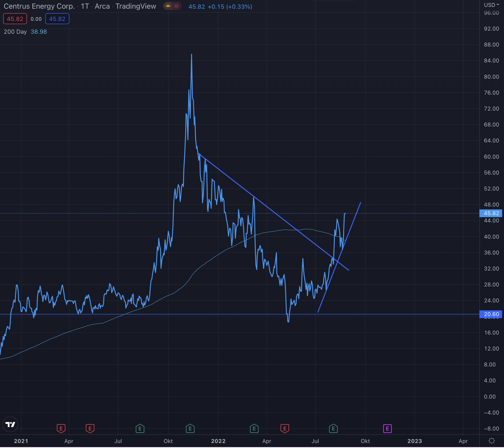Open chart settings gear icon
The width and height of the screenshot is (504, 448).
(491, 441)
